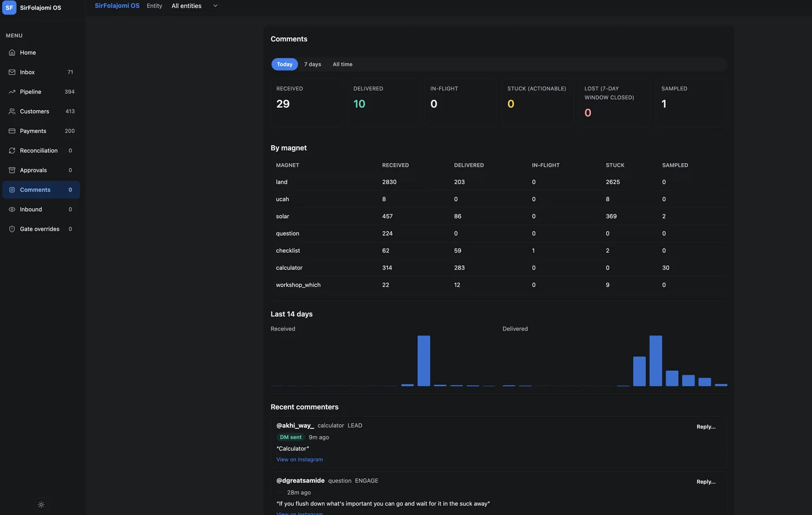Click the Customers count 413
Screen dimensions: 812x515
[x=70, y=111]
